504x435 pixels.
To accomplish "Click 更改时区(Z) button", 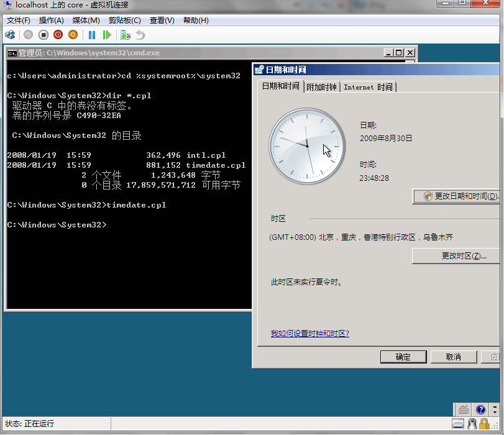I will pos(456,256).
